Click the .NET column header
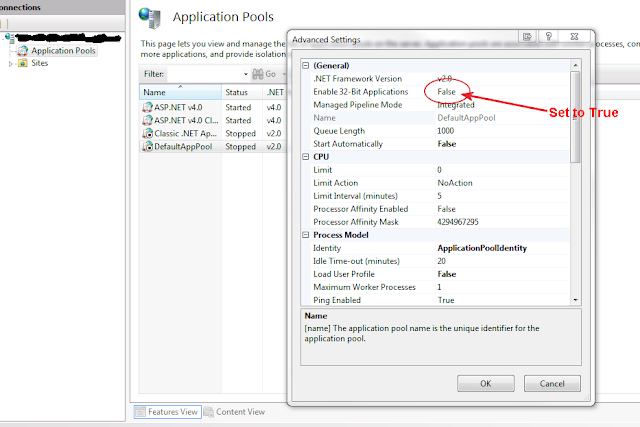This screenshot has width=640, height=427. click(x=275, y=92)
